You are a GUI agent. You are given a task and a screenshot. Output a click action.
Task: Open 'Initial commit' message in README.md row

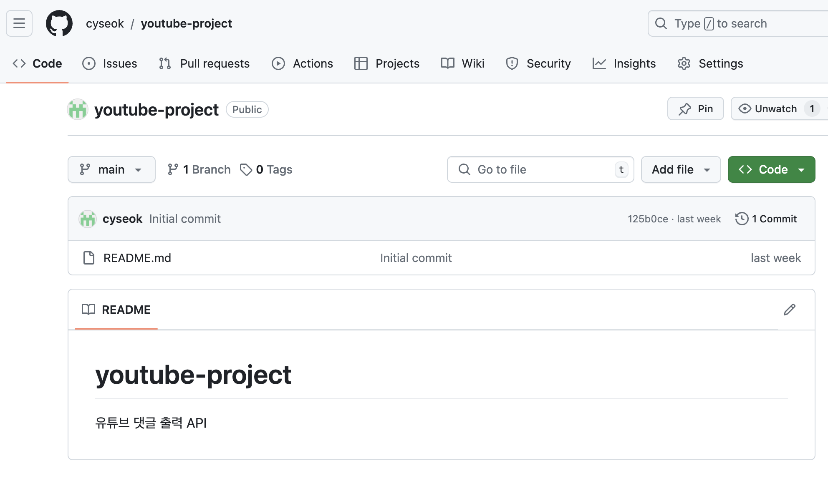tap(416, 258)
